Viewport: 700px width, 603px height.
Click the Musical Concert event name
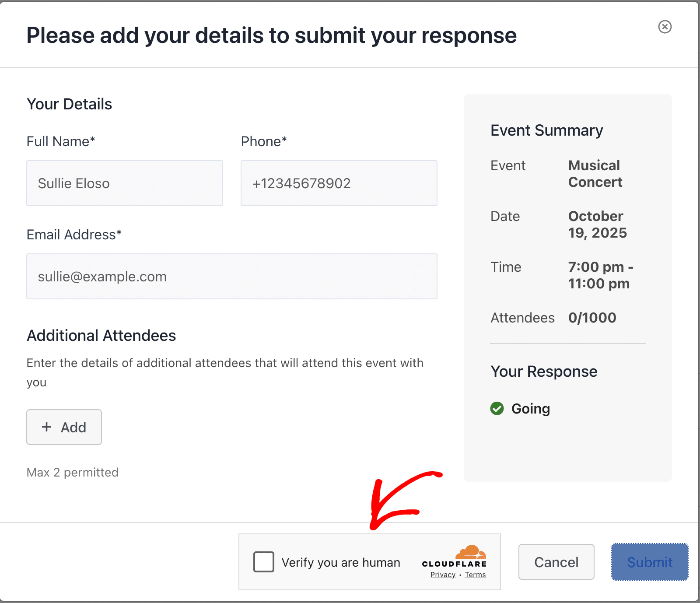coord(595,174)
